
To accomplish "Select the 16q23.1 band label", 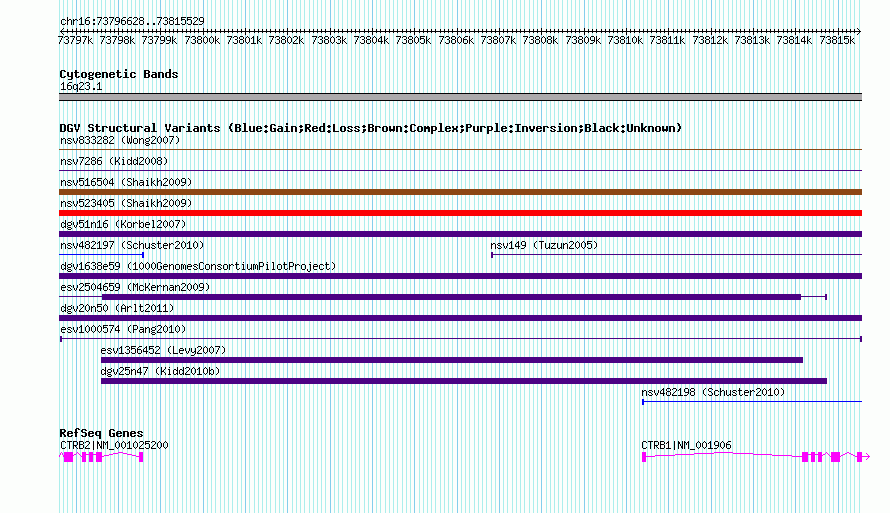I will coord(81,86).
